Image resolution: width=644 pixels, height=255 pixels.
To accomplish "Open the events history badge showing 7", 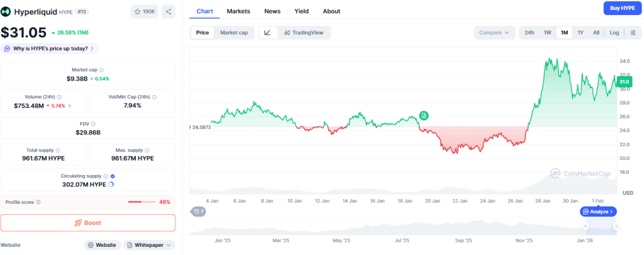I will [199, 212].
